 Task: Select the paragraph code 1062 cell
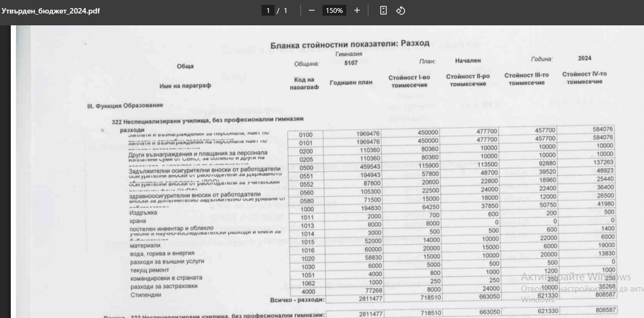click(x=308, y=283)
